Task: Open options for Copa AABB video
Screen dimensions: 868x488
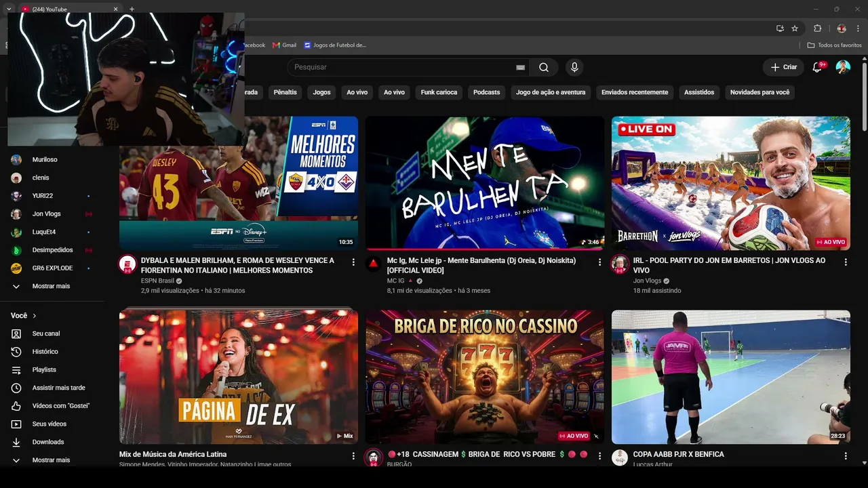Action: [846, 456]
